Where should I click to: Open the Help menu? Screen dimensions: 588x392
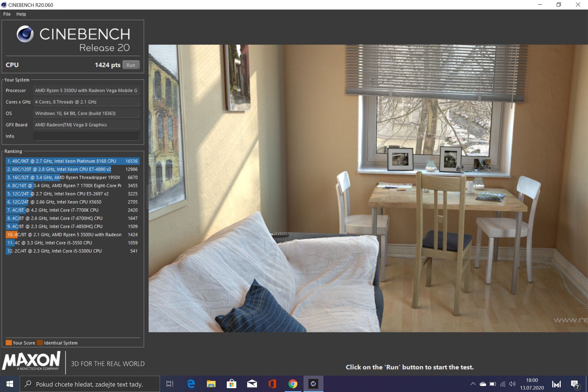pyautogui.click(x=21, y=14)
